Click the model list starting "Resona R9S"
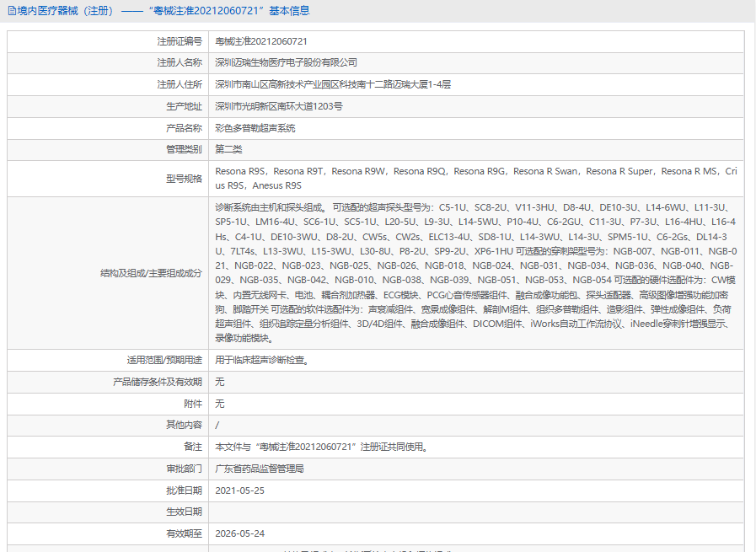The height and width of the screenshot is (552, 756). pos(476,179)
